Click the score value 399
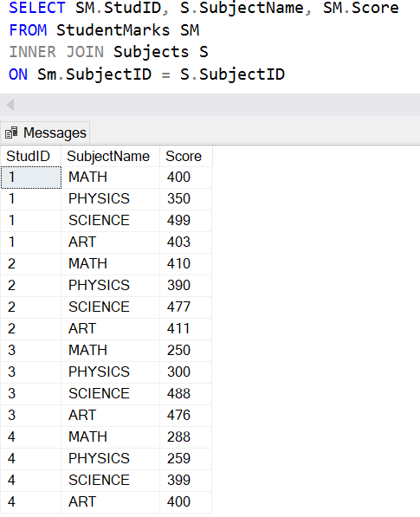This screenshot has height=517, width=420. 178,481
